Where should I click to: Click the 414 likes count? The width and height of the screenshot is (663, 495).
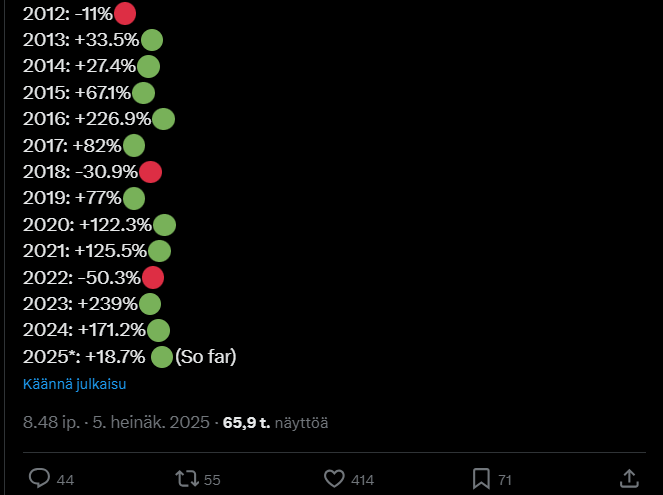click(362, 480)
